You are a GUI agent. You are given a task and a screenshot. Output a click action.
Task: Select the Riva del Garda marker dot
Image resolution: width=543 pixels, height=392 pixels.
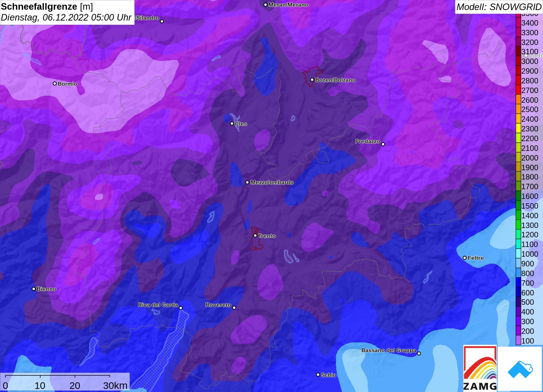pos(181,308)
